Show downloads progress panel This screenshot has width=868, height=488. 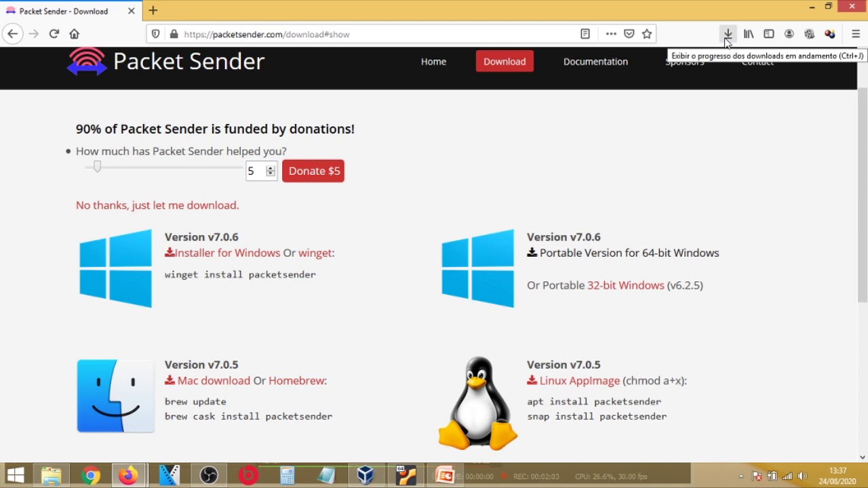pyautogui.click(x=728, y=34)
